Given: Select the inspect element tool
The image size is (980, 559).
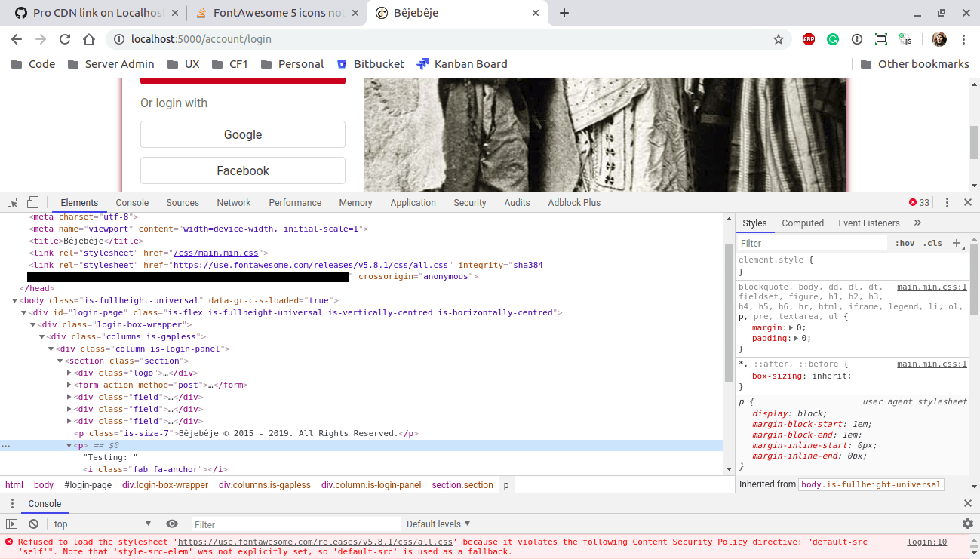Looking at the screenshot, I should coord(11,202).
